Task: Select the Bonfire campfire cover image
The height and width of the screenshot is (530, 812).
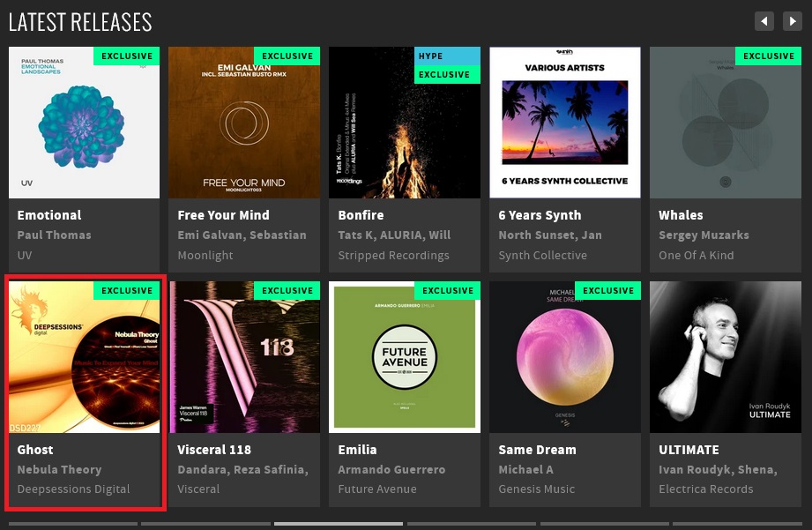Action: tap(405, 123)
